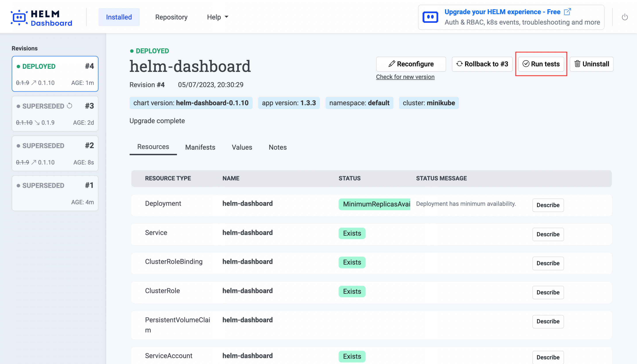Select superseded revision #1 card
Screen dimensions: 637x364
coord(55,193)
